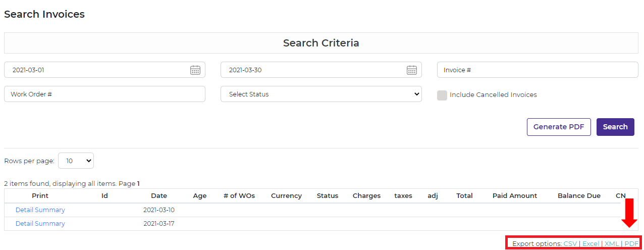Open Detail for the 2021-03-17 invoice
644x250 pixels.
click(25, 224)
